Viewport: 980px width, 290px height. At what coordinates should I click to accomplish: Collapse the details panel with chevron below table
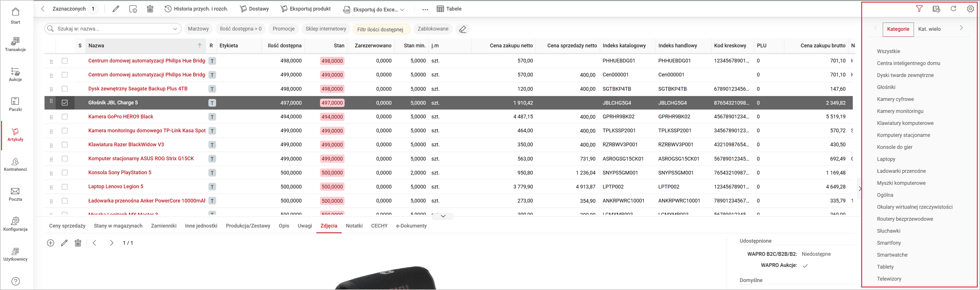(443, 216)
